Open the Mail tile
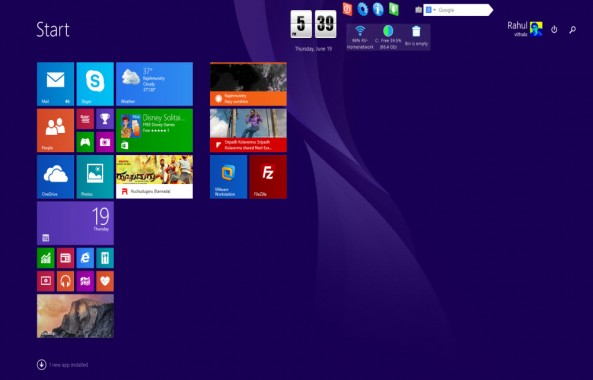Image resolution: width=593 pixels, height=380 pixels. (56, 84)
